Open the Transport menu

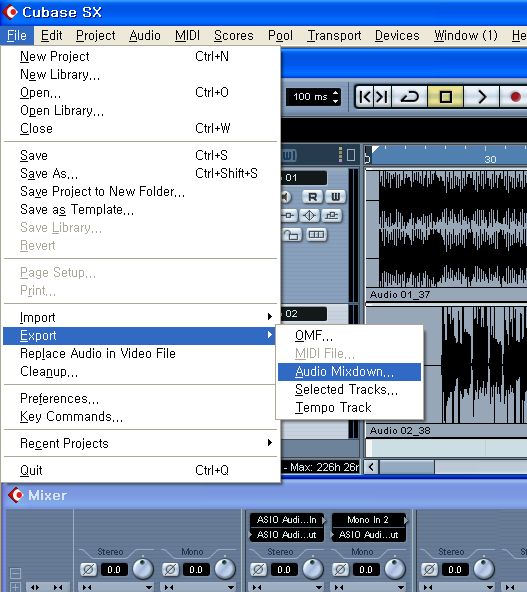coord(334,35)
